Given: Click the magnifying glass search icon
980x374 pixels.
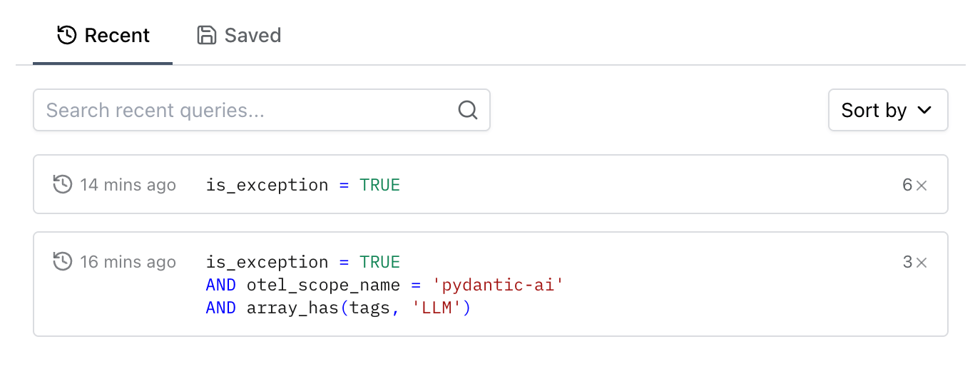Looking at the screenshot, I should click(x=467, y=110).
